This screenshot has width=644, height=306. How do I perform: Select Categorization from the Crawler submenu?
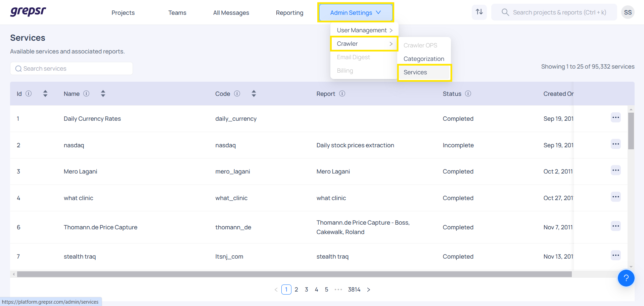tap(424, 59)
